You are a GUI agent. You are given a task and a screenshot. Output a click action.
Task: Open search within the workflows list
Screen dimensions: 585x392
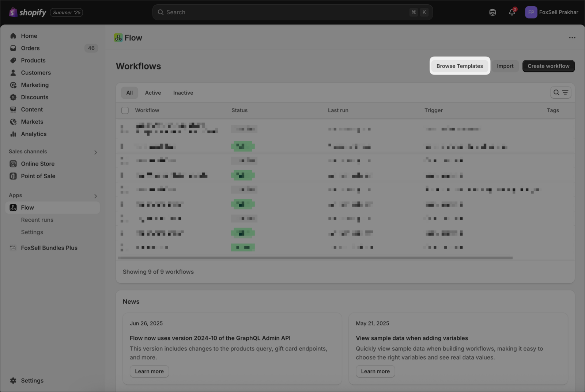[x=556, y=92]
